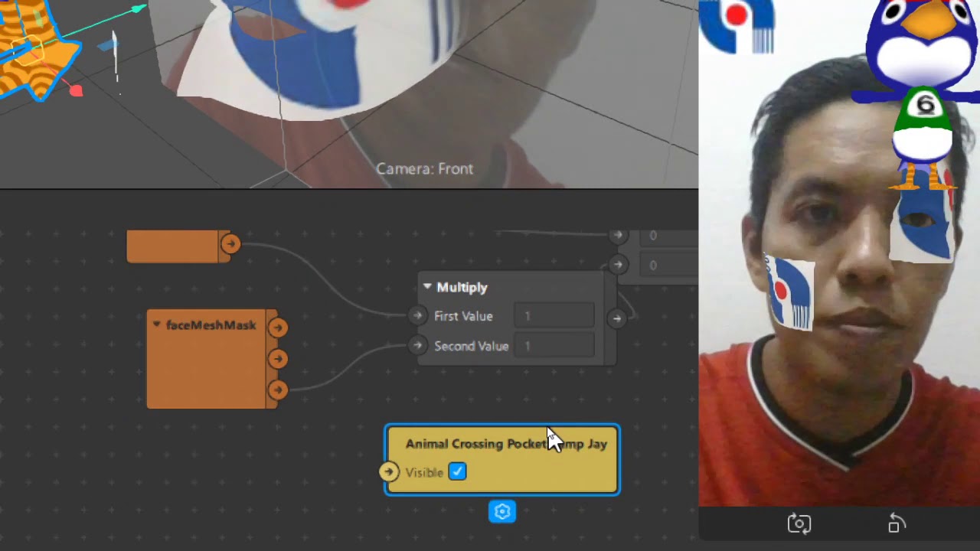Screen dimensions: 980x551
Task: Click faceMeshMask's second output port
Action: (x=277, y=359)
